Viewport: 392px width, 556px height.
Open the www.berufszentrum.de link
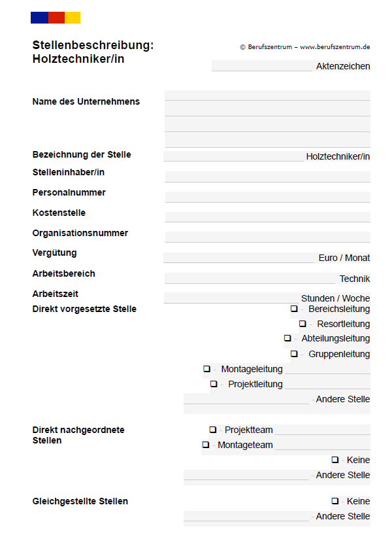[335, 47]
